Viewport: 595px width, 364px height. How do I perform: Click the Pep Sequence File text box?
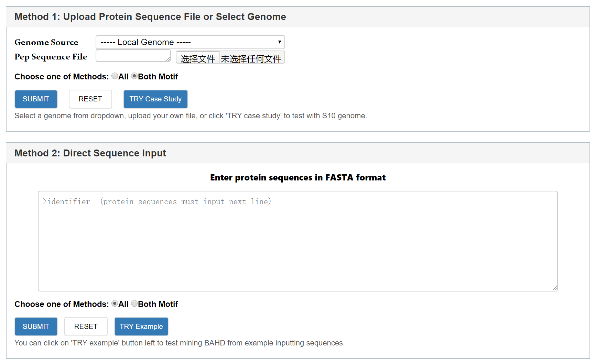tap(132, 56)
